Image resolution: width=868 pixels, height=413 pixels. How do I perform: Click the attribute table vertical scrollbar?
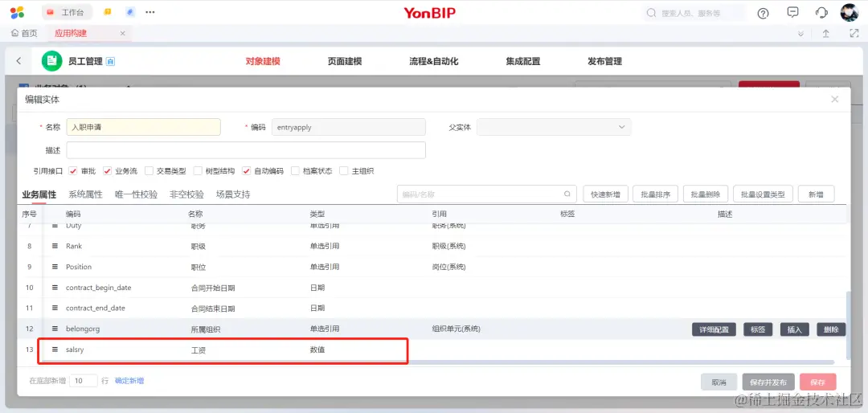(848, 325)
